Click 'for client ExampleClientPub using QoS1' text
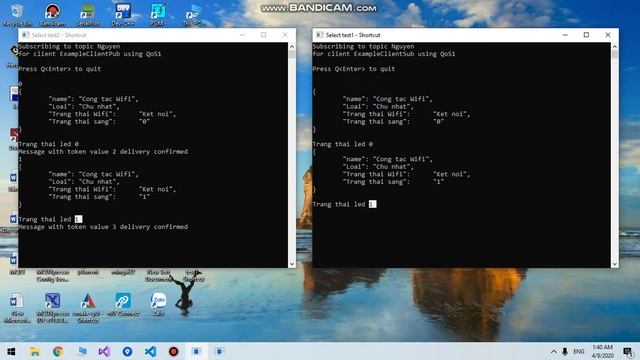 (90, 54)
